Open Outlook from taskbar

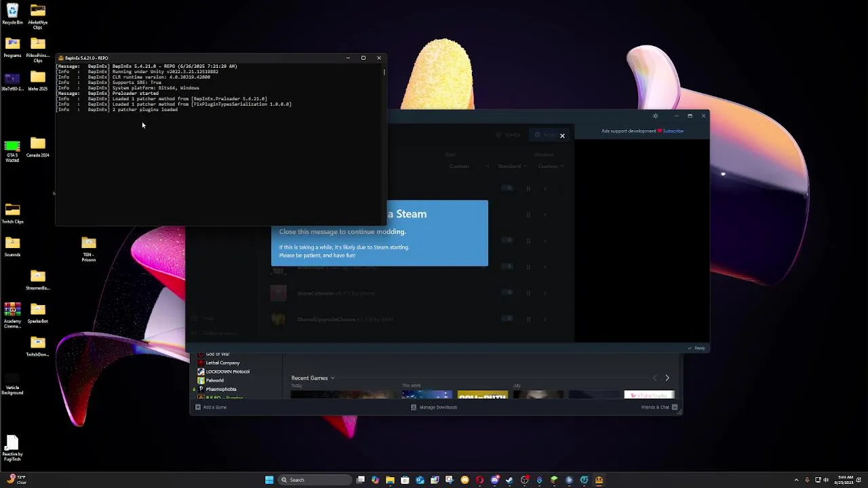pyautogui.click(x=420, y=480)
